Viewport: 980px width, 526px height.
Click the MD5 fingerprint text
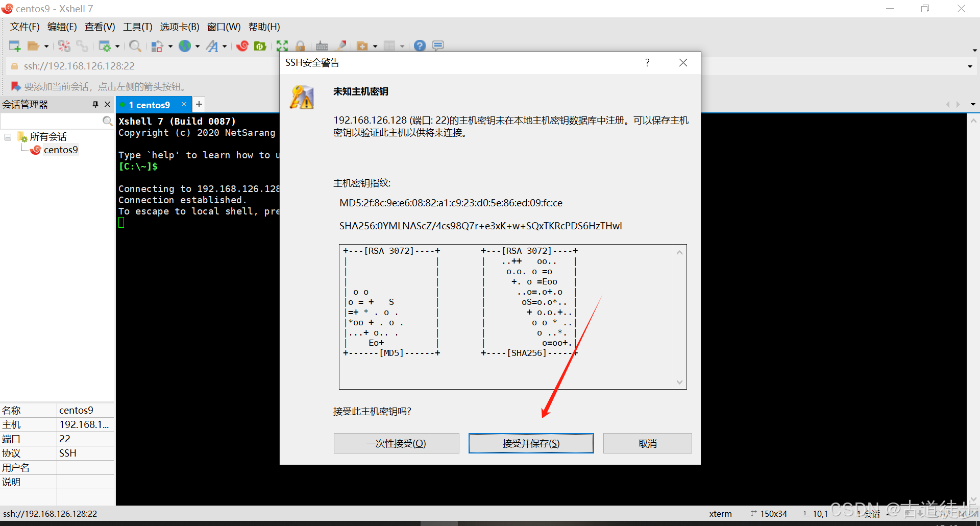click(451, 203)
